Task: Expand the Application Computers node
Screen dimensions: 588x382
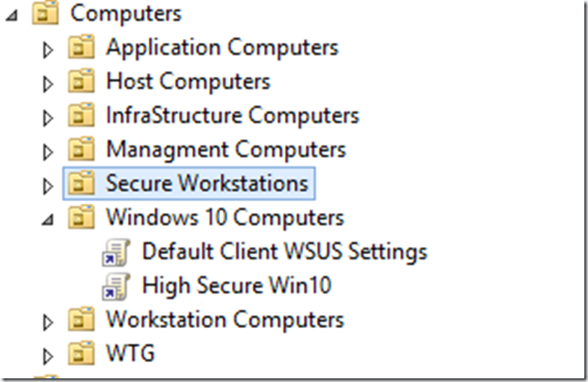Action: coord(48,48)
